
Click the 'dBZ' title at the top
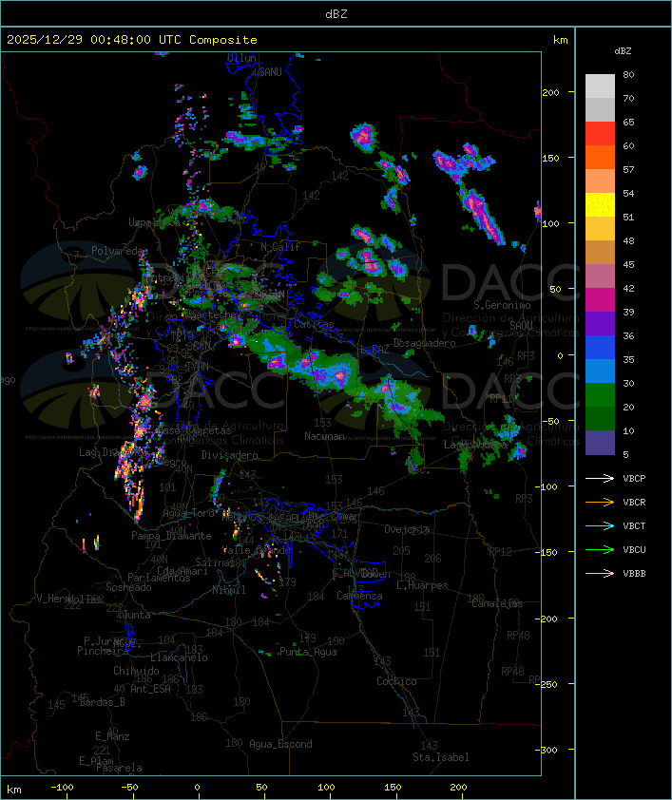pyautogui.click(x=336, y=14)
